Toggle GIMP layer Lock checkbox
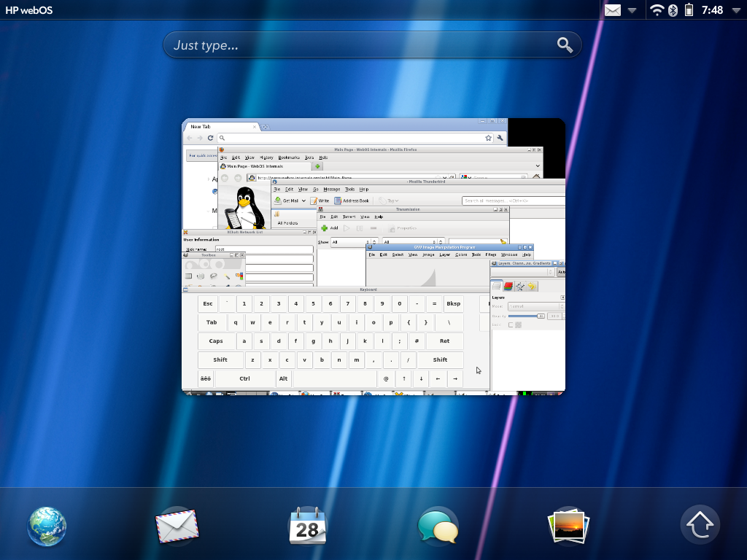747x560 pixels. [511, 325]
